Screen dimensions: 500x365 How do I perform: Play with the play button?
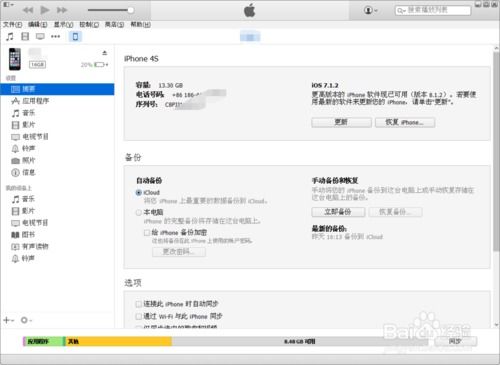(x=45, y=10)
